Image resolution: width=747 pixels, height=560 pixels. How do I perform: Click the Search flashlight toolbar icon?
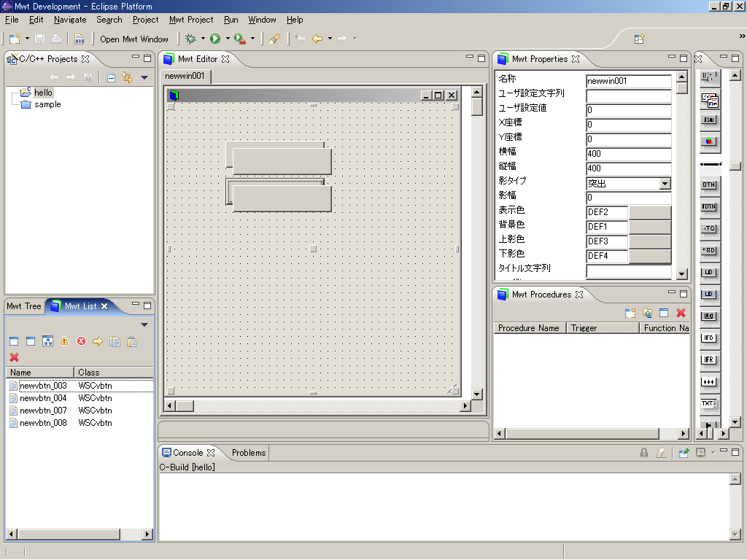click(x=274, y=39)
